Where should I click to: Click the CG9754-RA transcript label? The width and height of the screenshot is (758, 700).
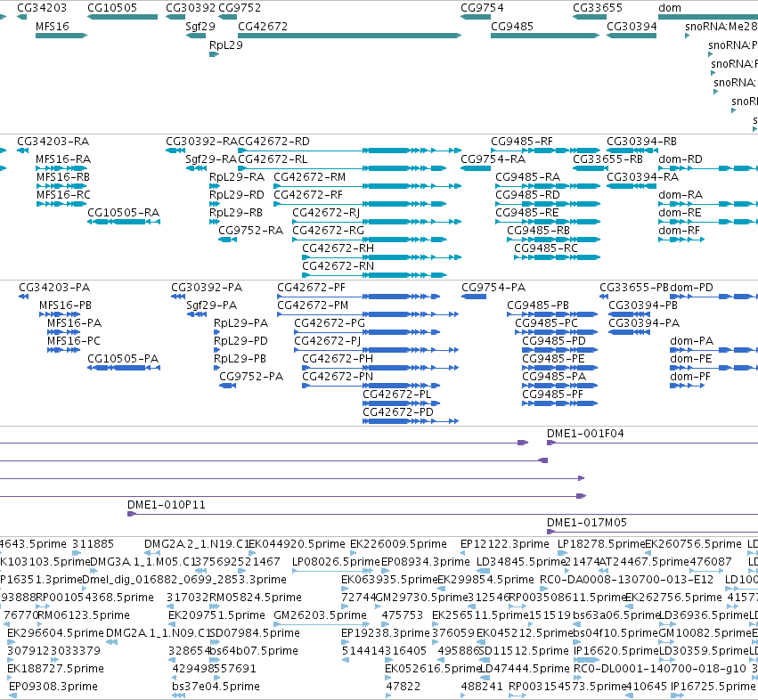pyautogui.click(x=493, y=159)
